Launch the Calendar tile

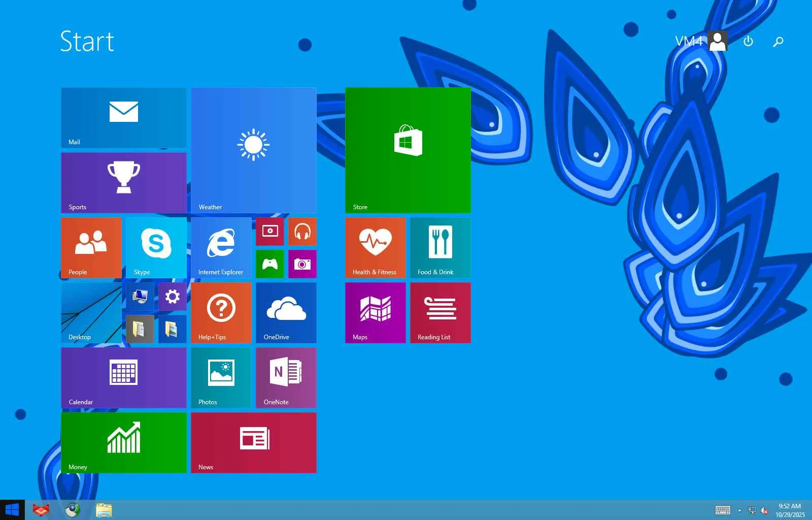[x=124, y=378]
